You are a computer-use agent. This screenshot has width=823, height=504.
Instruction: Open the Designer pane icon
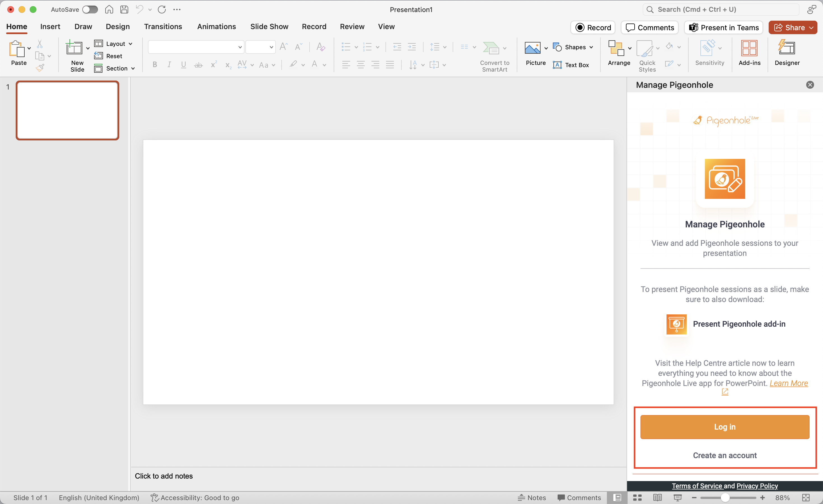(787, 47)
